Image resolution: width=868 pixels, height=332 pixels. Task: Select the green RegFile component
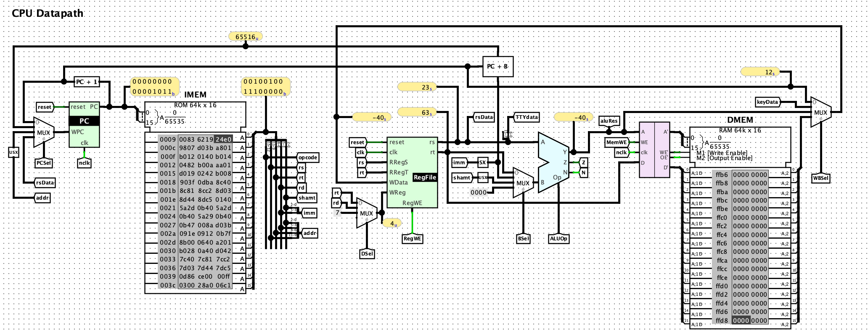(412, 172)
